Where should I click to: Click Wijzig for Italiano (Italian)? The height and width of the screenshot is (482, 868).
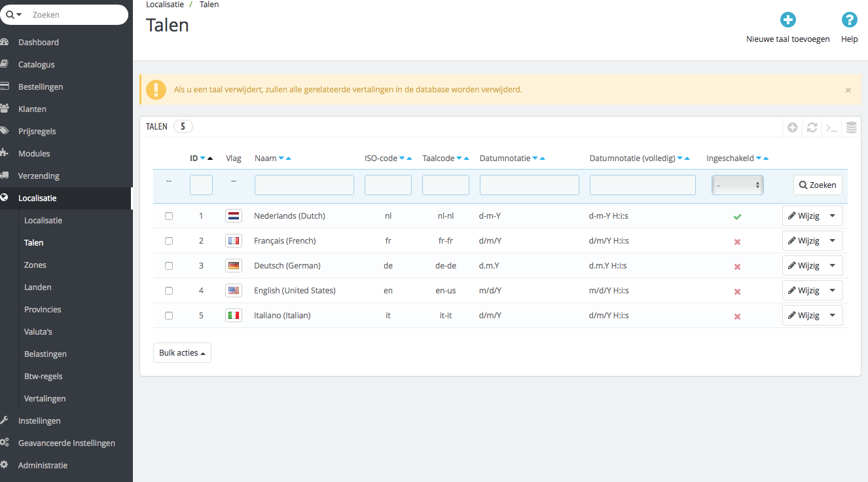(804, 316)
